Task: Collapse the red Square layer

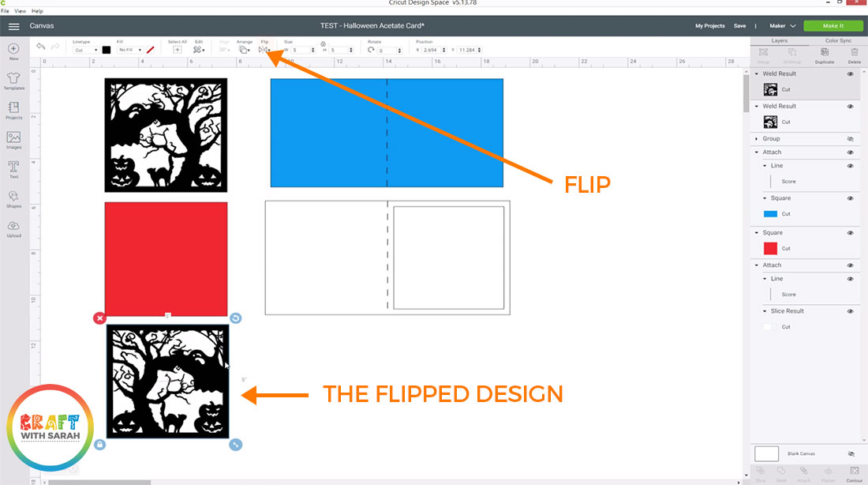Action: 757,233
